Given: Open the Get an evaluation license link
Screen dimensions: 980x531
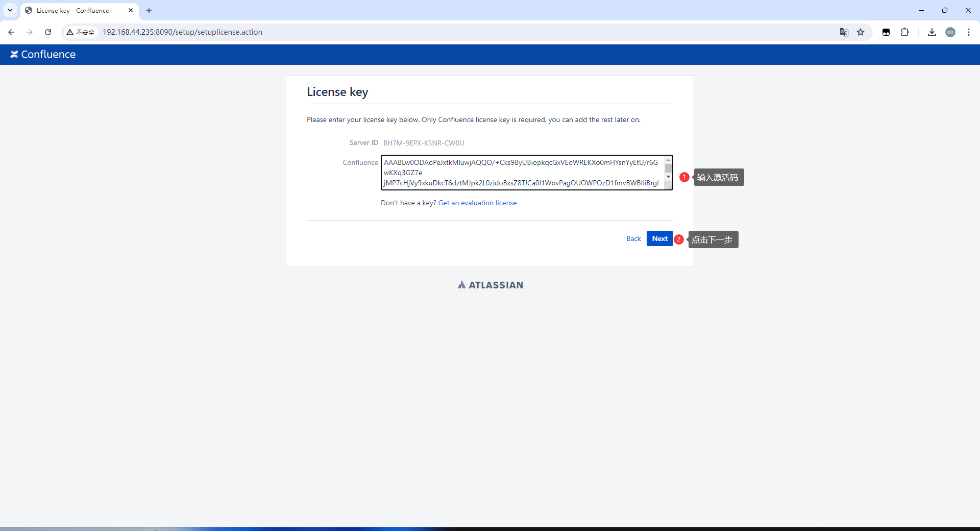Looking at the screenshot, I should pyautogui.click(x=477, y=203).
